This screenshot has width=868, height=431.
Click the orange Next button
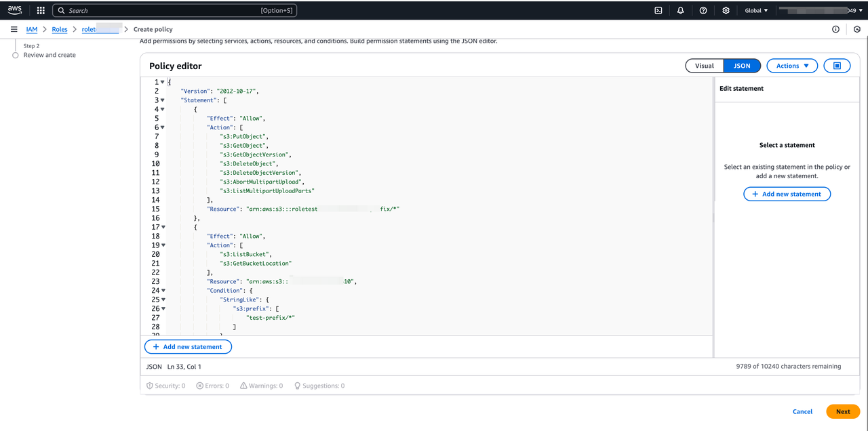[842, 411]
